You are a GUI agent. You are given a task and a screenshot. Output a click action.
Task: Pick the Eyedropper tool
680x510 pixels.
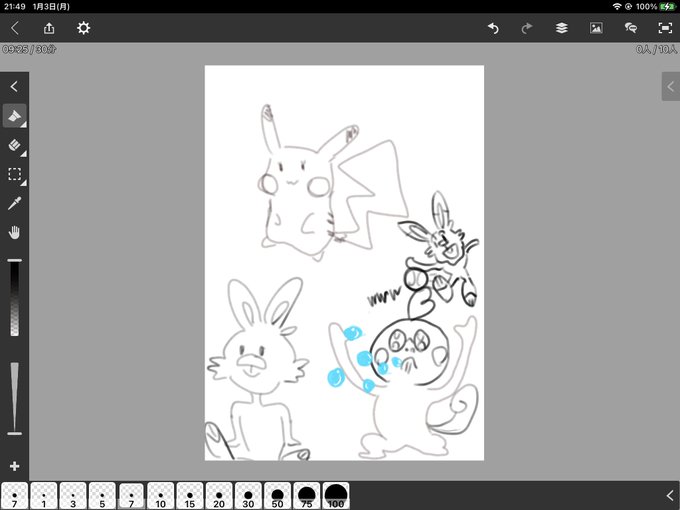(x=14, y=203)
